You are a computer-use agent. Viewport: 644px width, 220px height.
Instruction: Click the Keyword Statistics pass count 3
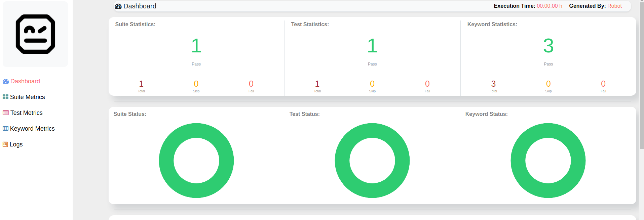(548, 46)
